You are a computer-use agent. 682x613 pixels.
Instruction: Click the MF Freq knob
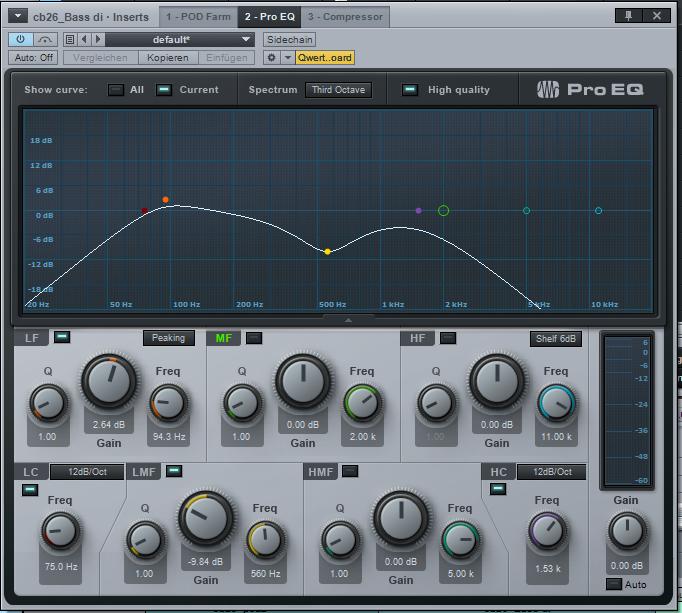point(363,403)
